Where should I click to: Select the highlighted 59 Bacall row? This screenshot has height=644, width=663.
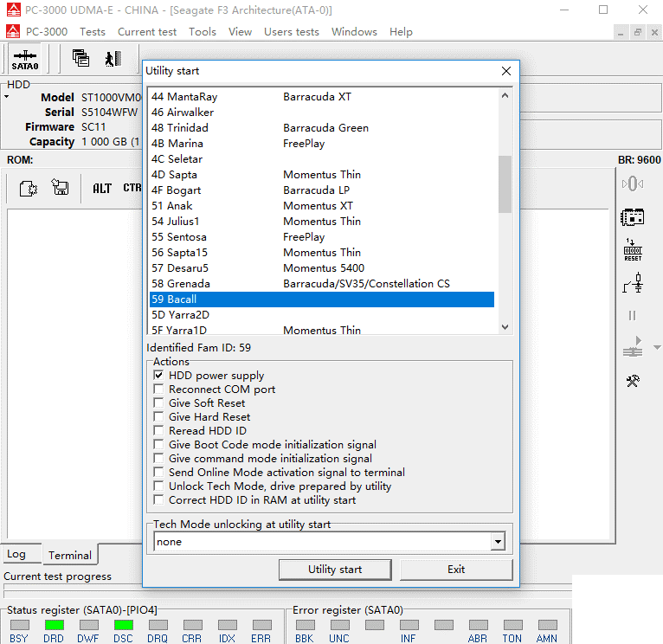[322, 299]
